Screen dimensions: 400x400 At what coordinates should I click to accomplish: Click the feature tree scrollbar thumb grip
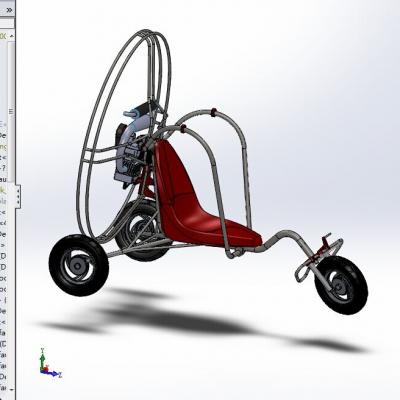coord(12,112)
